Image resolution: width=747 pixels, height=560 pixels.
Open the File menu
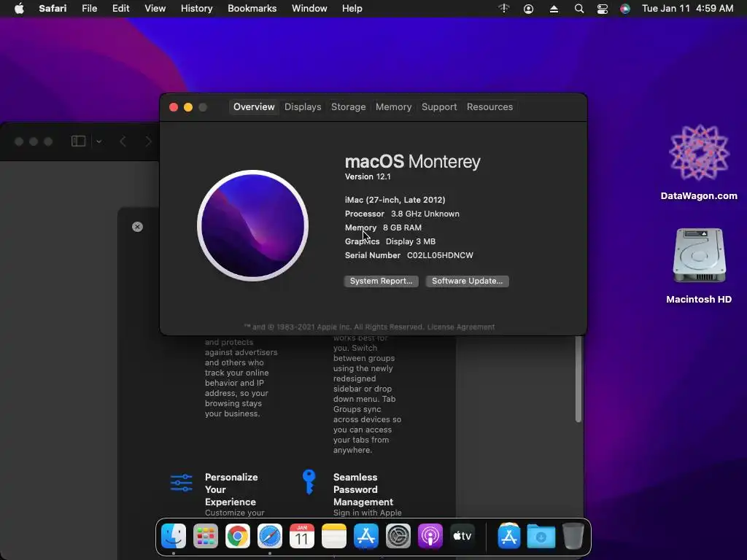(x=89, y=9)
